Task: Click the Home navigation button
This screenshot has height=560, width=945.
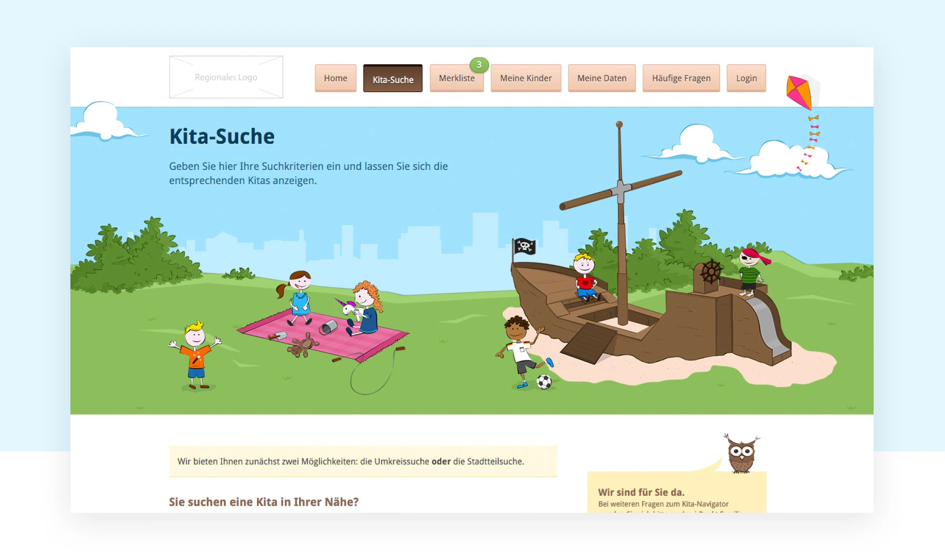Action: tap(335, 78)
